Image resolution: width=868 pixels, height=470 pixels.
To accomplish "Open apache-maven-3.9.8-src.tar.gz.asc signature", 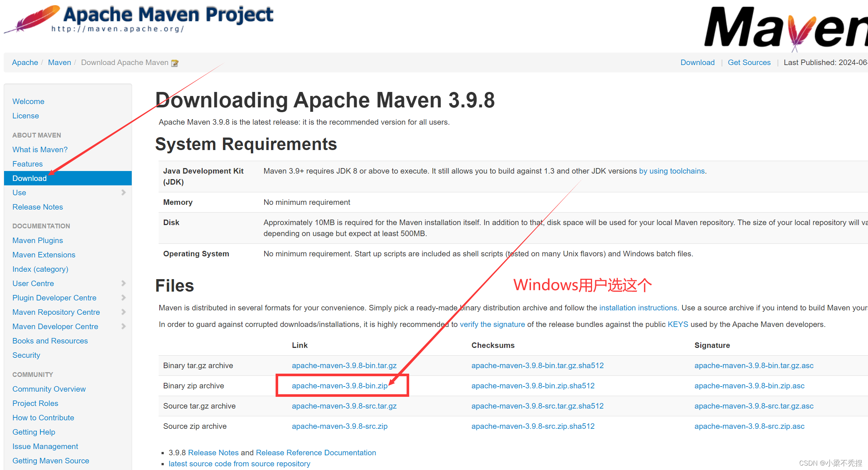I will point(754,406).
